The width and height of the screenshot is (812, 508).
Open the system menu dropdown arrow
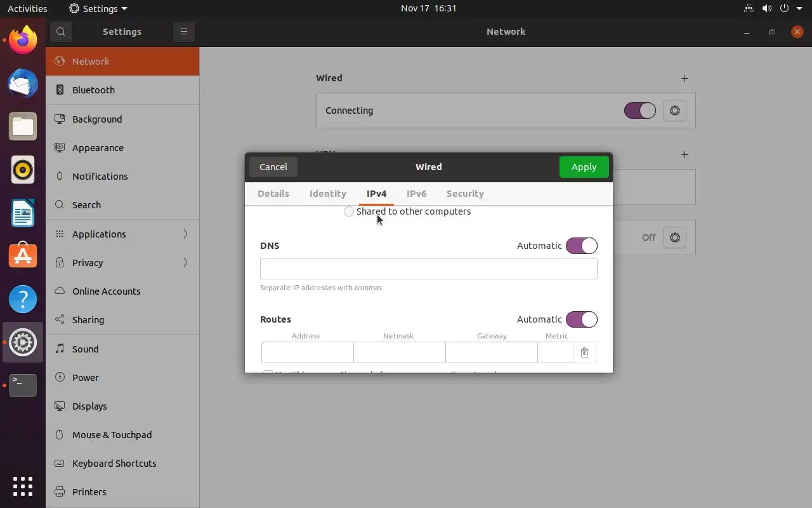click(x=799, y=8)
